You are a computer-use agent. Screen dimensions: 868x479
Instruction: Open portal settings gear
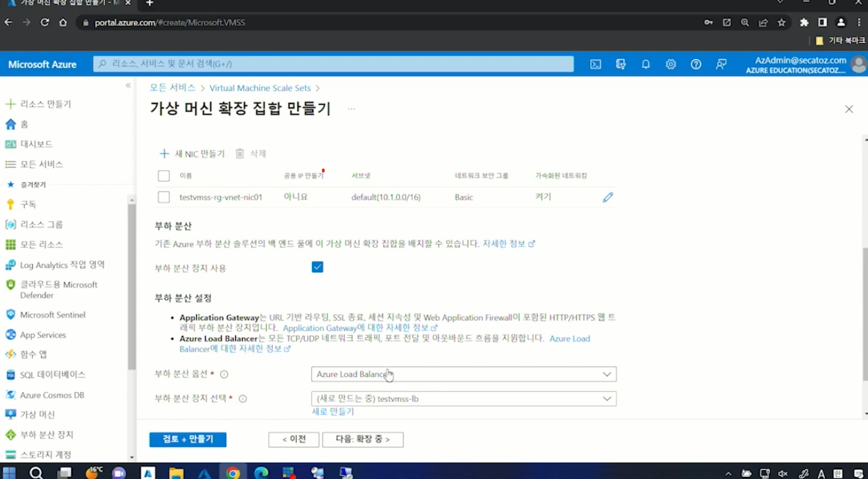pos(671,64)
